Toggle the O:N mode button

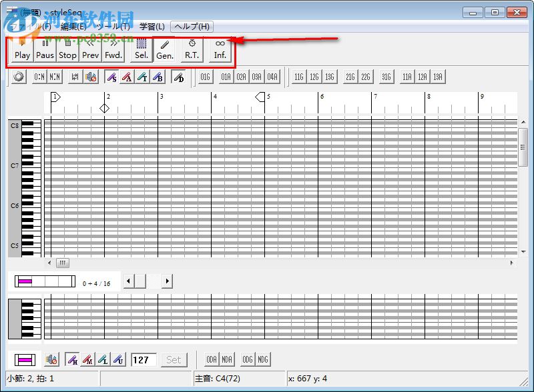pos(40,77)
